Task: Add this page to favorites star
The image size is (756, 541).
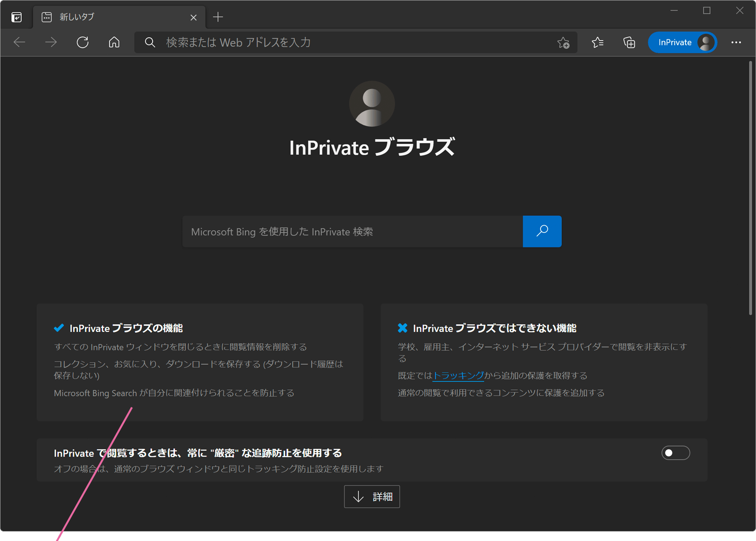Action: point(563,42)
